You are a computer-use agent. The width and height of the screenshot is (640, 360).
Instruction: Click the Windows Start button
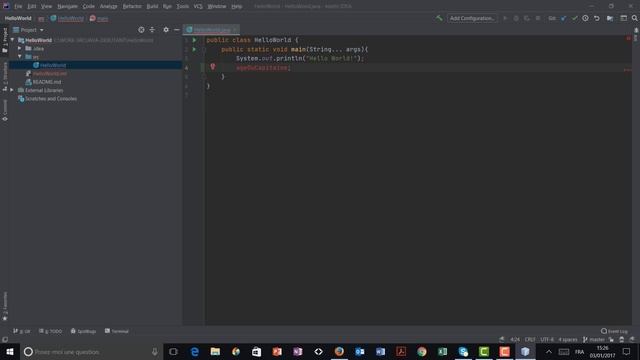10,351
